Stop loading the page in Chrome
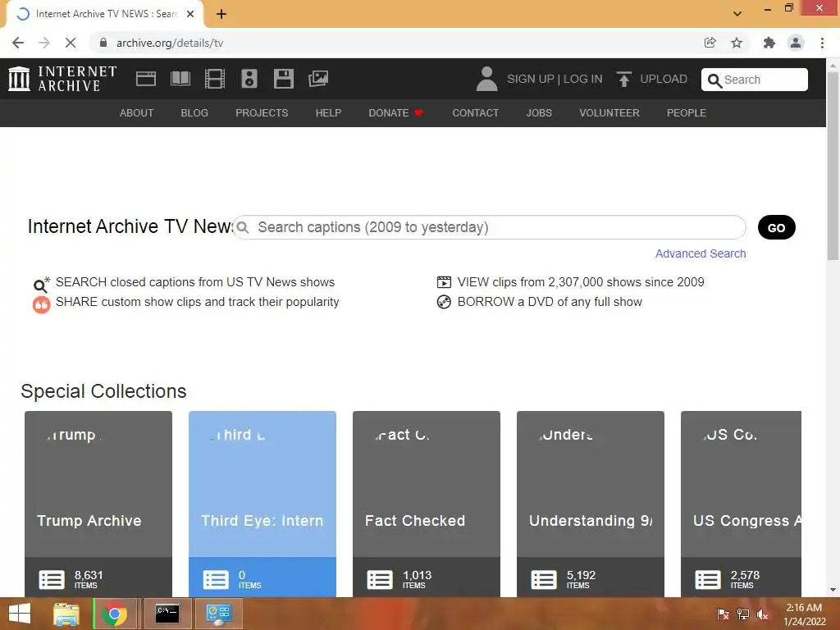The width and height of the screenshot is (840, 630). 71,43
